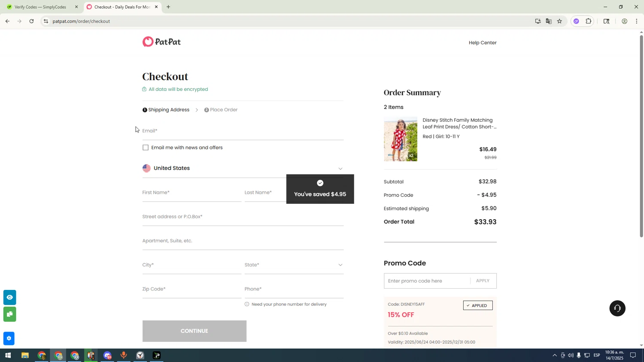This screenshot has height=362, width=644.
Task: Click the purple extension icon in toolbar
Action: click(x=577, y=21)
